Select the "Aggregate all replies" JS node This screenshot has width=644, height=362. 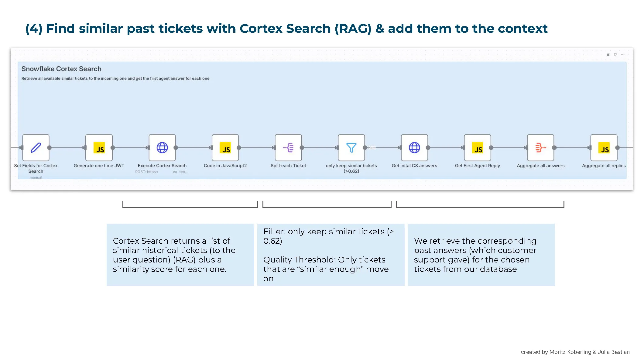pos(604,148)
